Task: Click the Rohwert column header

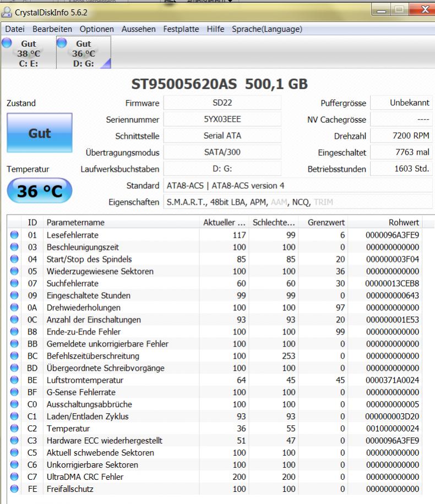Action: tap(385, 222)
